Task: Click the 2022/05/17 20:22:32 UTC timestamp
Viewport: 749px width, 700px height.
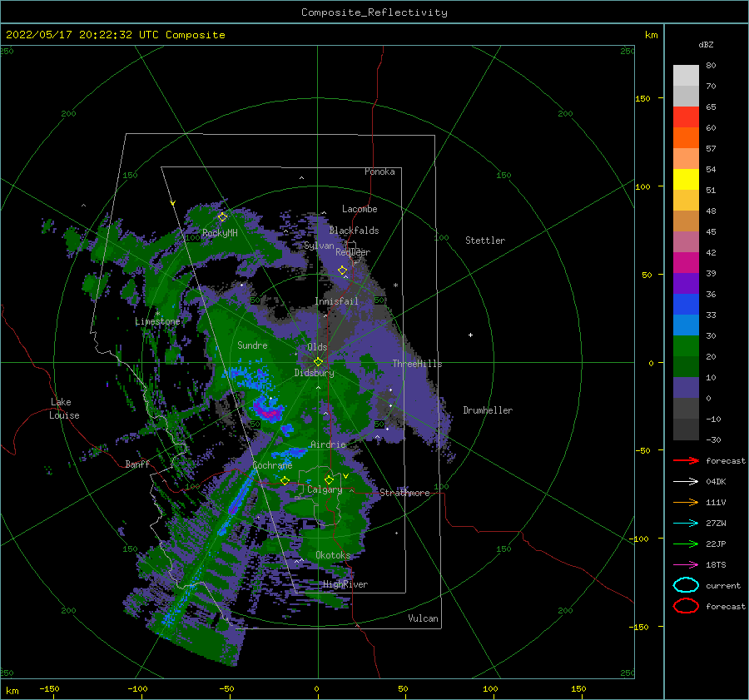Action: (x=115, y=34)
